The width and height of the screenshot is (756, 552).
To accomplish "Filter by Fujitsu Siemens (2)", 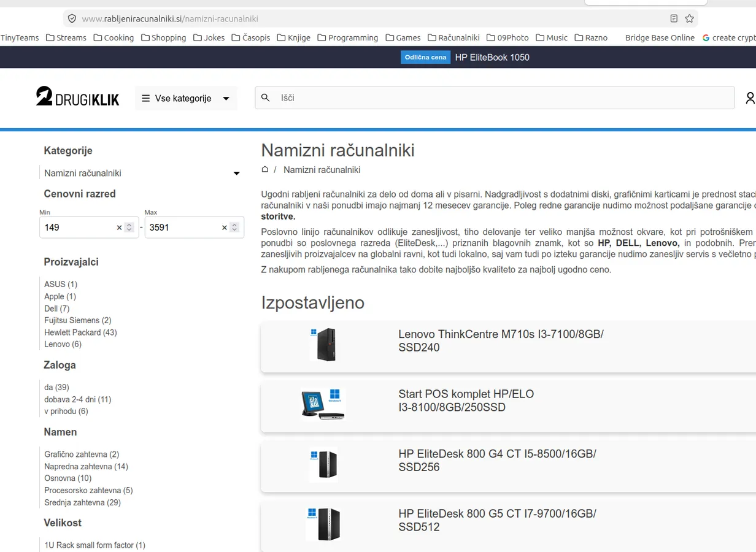I will (x=78, y=320).
